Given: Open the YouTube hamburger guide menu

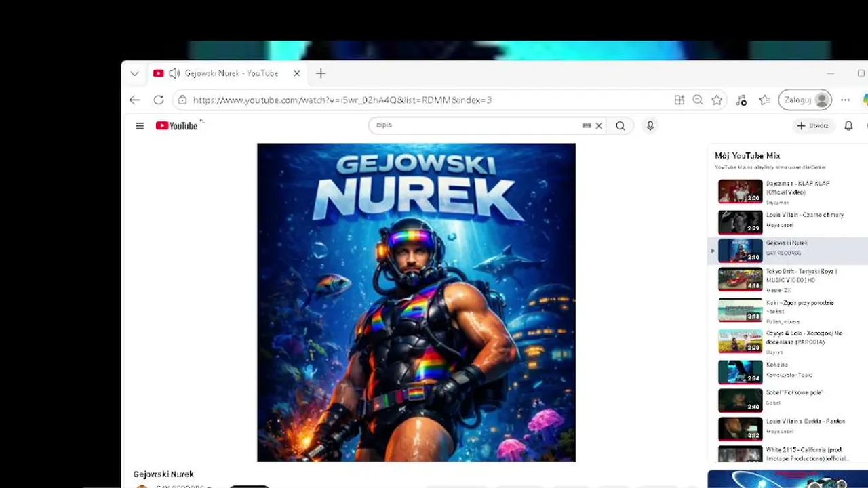Looking at the screenshot, I should 140,125.
